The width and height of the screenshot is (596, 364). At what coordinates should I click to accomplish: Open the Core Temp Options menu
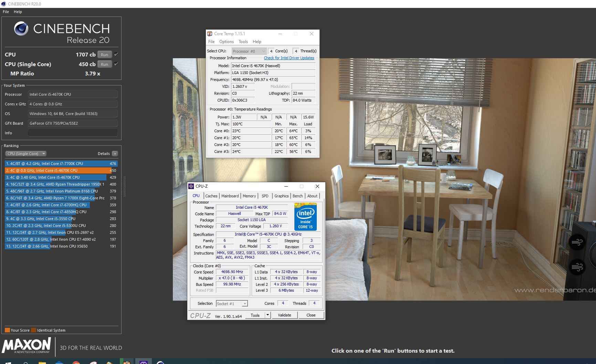(227, 42)
